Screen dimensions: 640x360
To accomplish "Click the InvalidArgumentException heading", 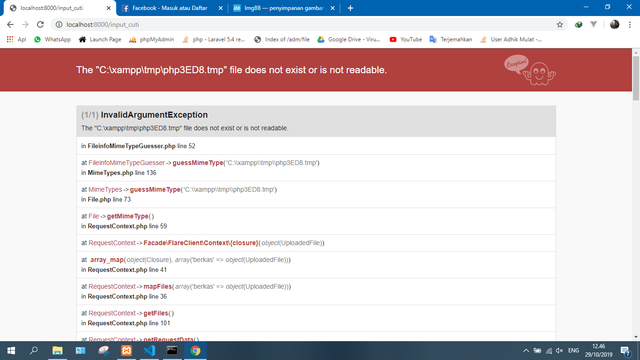I will pyautogui.click(x=154, y=115).
